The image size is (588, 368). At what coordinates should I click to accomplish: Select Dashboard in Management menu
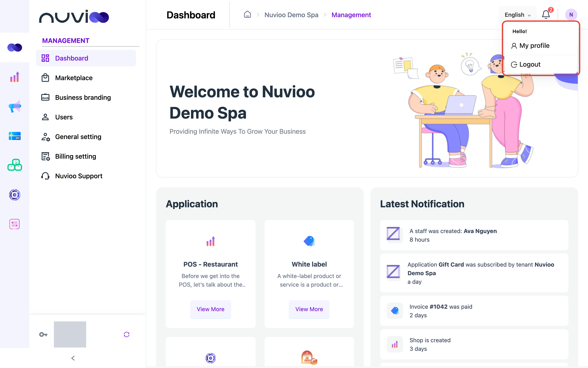[x=86, y=58]
